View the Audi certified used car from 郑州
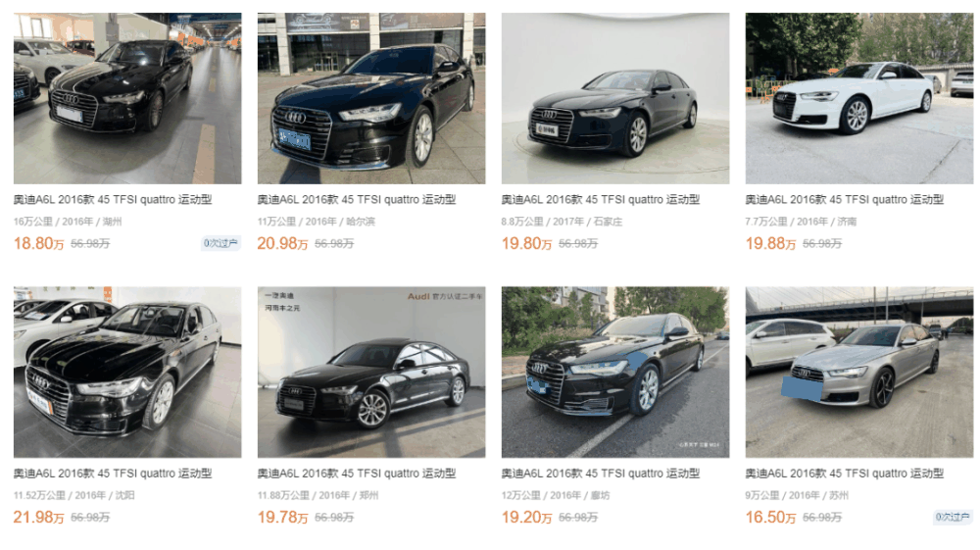Image resolution: width=980 pixels, height=550 pixels. [371, 372]
